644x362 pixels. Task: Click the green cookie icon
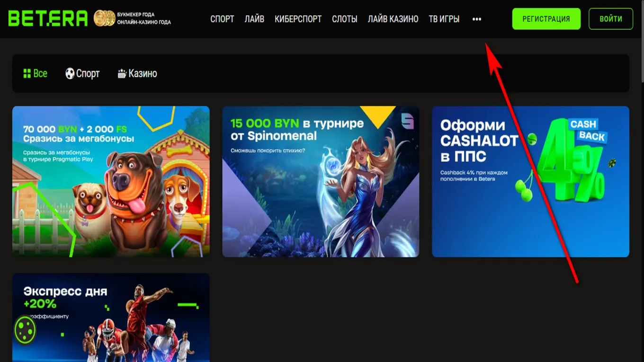pos(25,329)
